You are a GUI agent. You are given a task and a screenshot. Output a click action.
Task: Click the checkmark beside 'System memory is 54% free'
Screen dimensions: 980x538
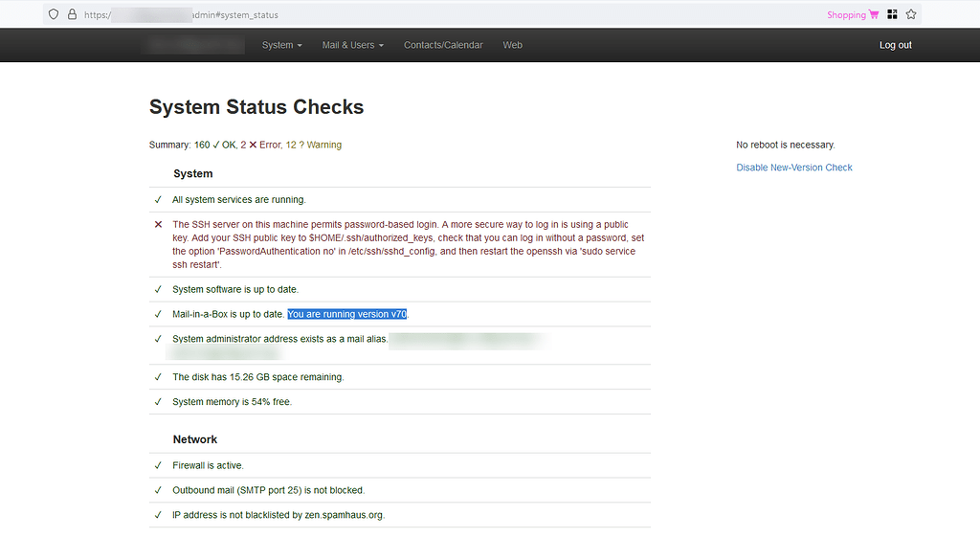(x=158, y=402)
